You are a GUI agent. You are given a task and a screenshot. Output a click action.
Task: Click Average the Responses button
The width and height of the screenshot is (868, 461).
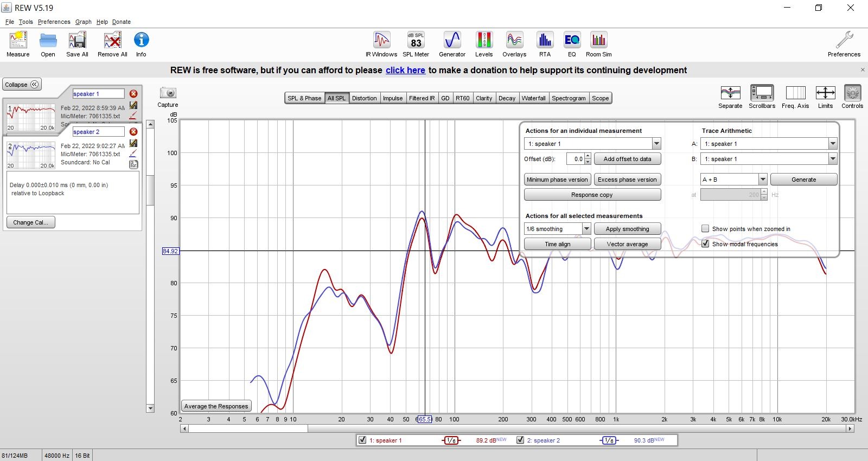[216, 406]
